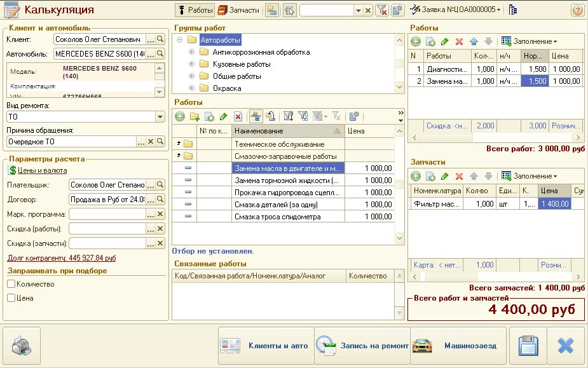Delete row with red X in Запчасти panel
The width and height of the screenshot is (588, 368).
459,176
